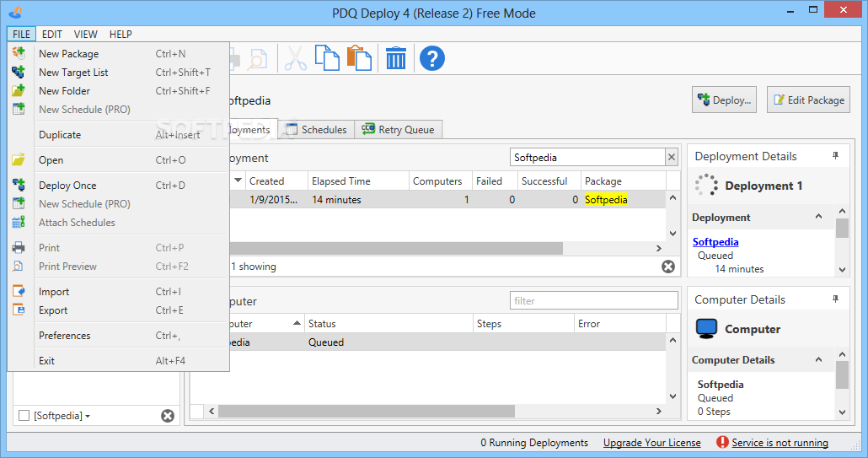This screenshot has height=458, width=868.
Task: Pin the Deployment Details panel
Action: pyautogui.click(x=835, y=156)
